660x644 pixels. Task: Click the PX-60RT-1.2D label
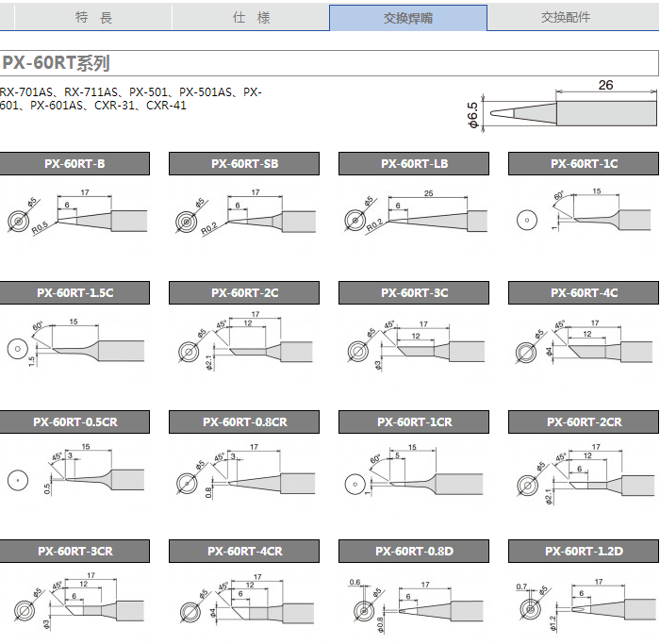click(584, 552)
